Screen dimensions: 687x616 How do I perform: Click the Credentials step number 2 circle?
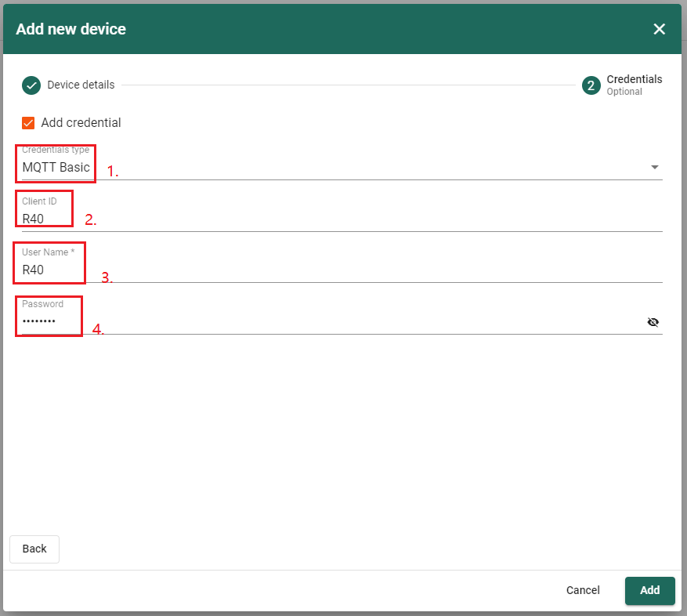591,85
